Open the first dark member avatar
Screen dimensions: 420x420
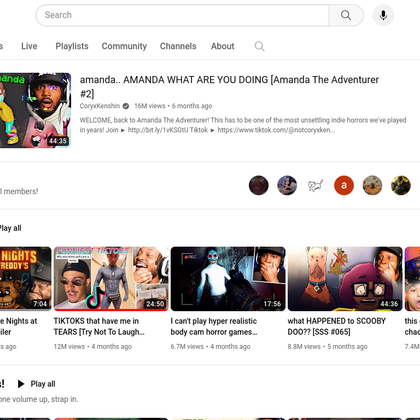[x=259, y=185]
